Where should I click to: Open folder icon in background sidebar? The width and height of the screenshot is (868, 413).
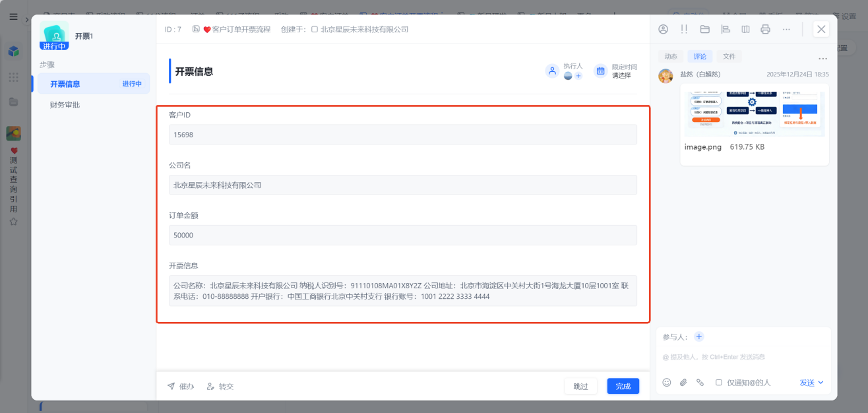(x=13, y=102)
